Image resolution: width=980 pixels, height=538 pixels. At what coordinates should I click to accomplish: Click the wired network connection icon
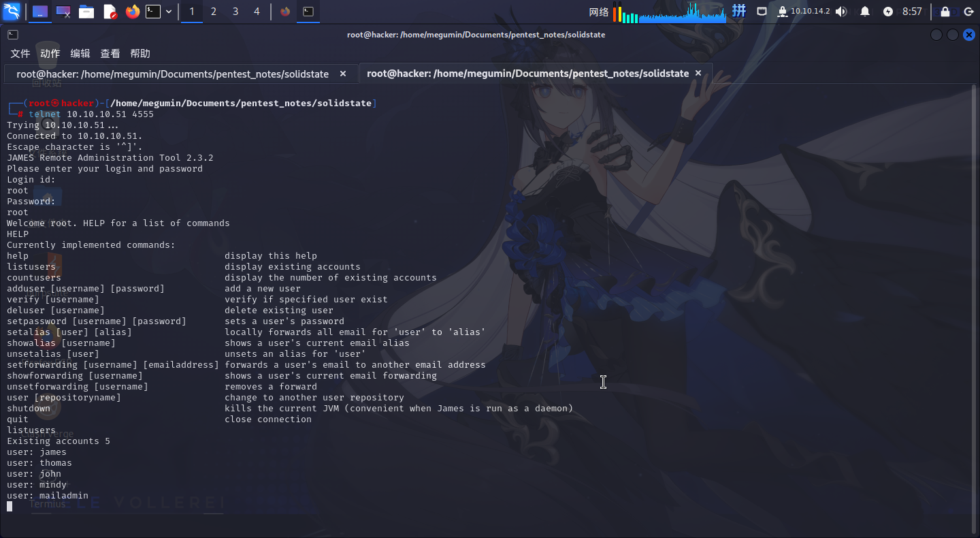click(x=762, y=11)
